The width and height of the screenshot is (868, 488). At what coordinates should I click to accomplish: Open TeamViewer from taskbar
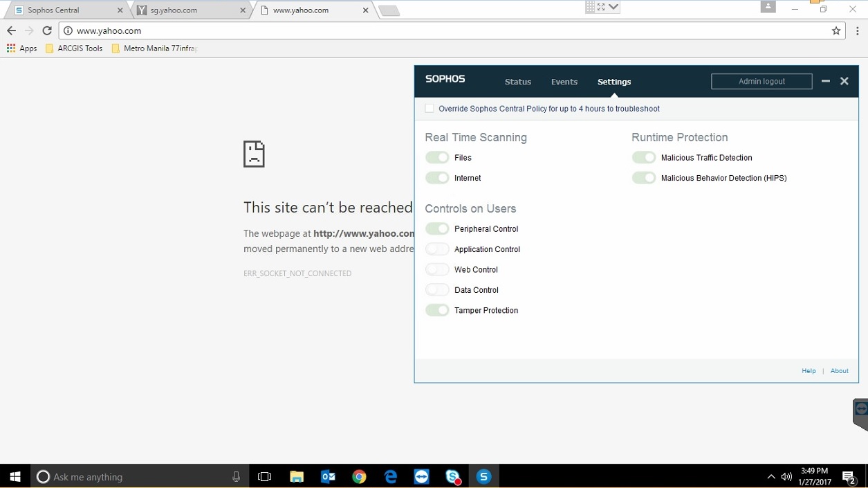421,476
